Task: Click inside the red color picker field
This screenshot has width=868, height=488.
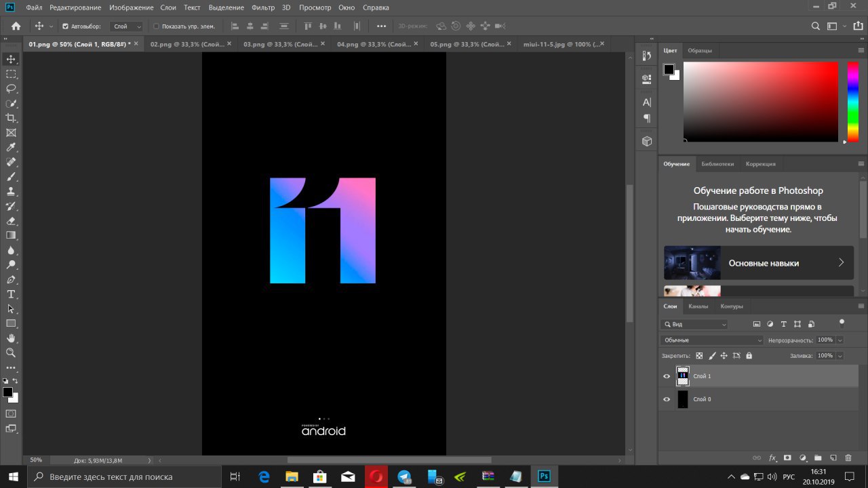Action: click(x=761, y=102)
